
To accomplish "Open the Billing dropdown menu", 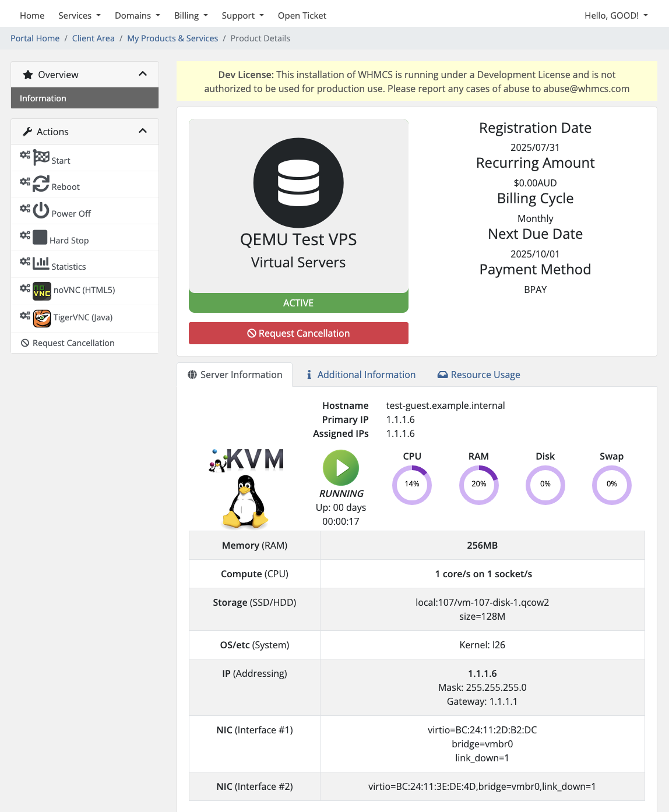I will point(191,15).
